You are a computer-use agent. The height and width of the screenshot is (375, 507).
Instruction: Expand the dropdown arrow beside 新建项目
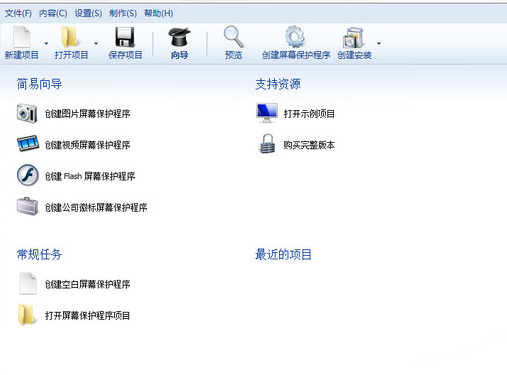tap(46, 43)
